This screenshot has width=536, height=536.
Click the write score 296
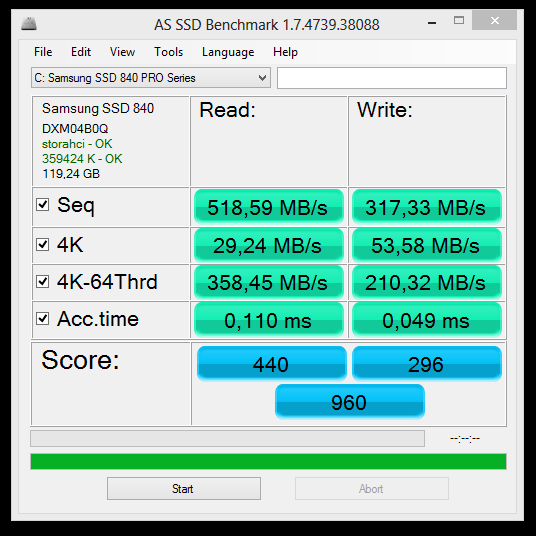(427, 363)
